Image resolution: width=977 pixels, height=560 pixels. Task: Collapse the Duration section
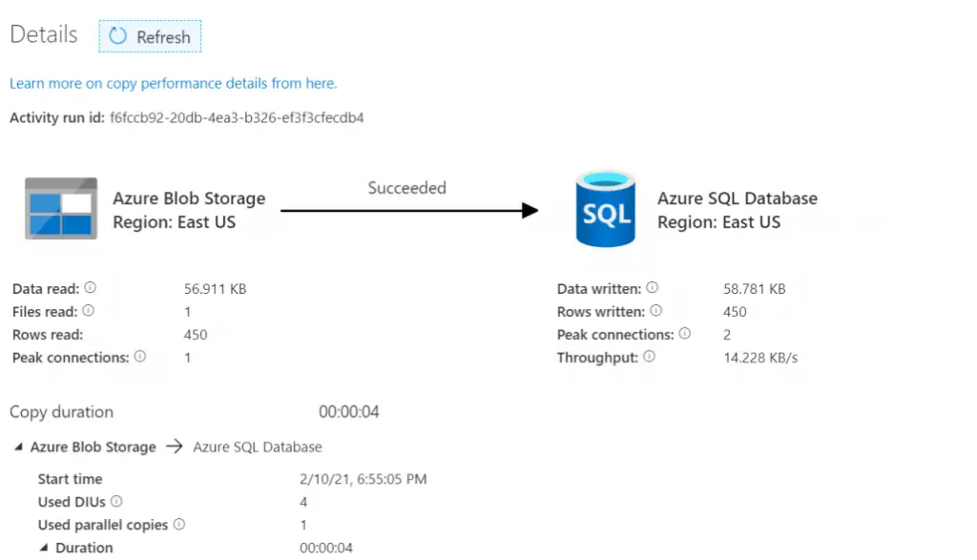click(44, 548)
